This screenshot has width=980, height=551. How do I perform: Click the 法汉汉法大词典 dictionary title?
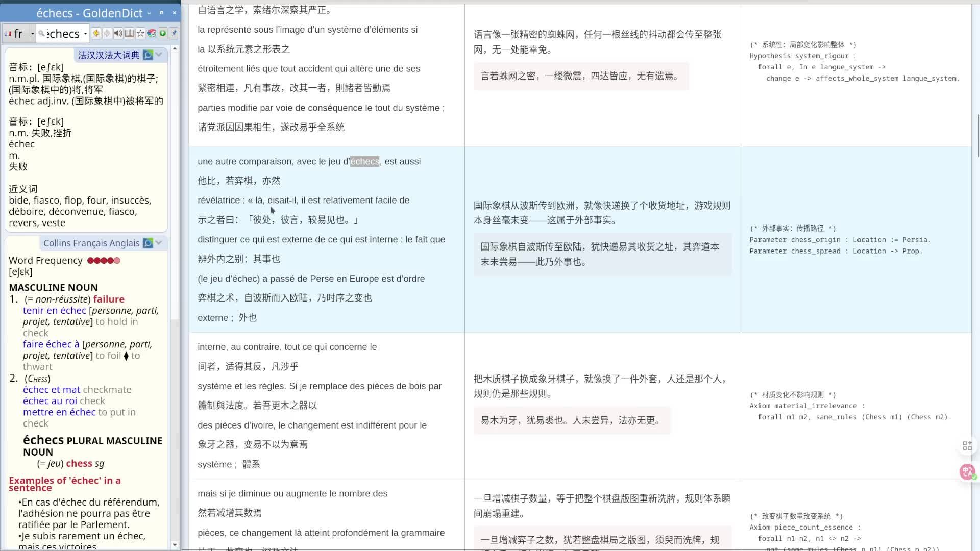pos(109,55)
